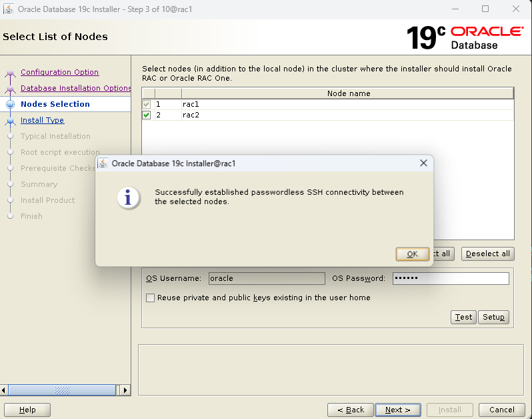This screenshot has width=532, height=419.
Task: Go Back to the previous step
Action: 351,410
